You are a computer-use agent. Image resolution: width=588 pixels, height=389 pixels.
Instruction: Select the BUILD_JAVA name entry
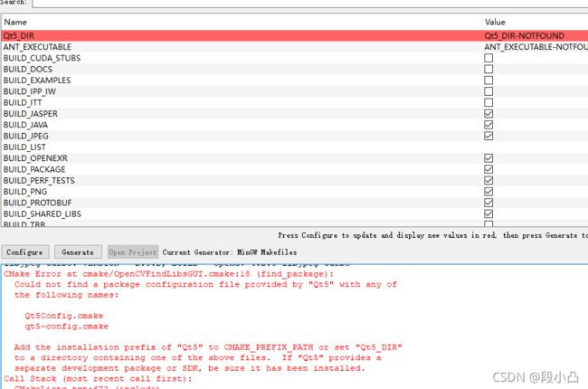(25, 125)
